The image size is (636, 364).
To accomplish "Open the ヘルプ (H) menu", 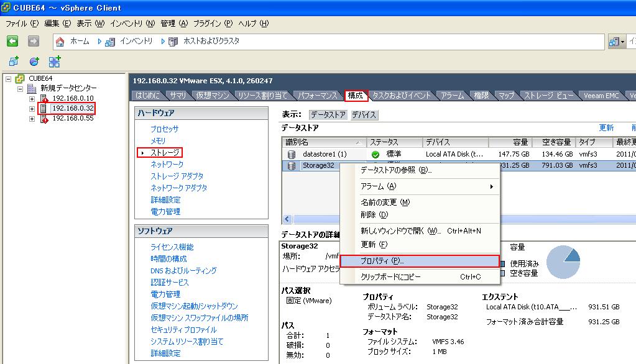I will click(x=253, y=24).
